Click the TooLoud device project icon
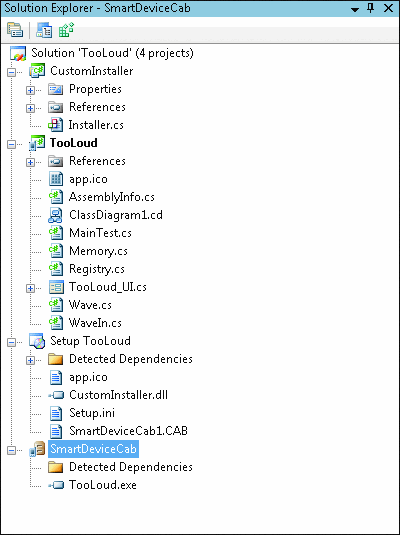400x535 pixels. click(37, 143)
